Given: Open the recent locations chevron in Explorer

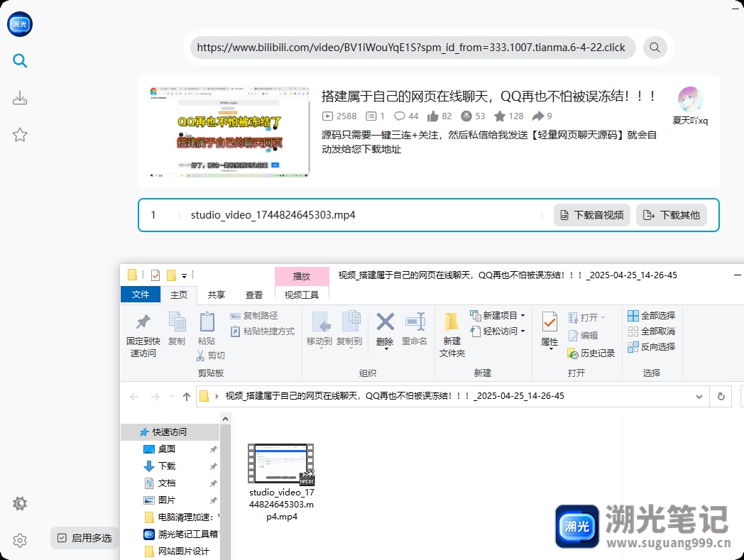Looking at the screenshot, I should [172, 396].
